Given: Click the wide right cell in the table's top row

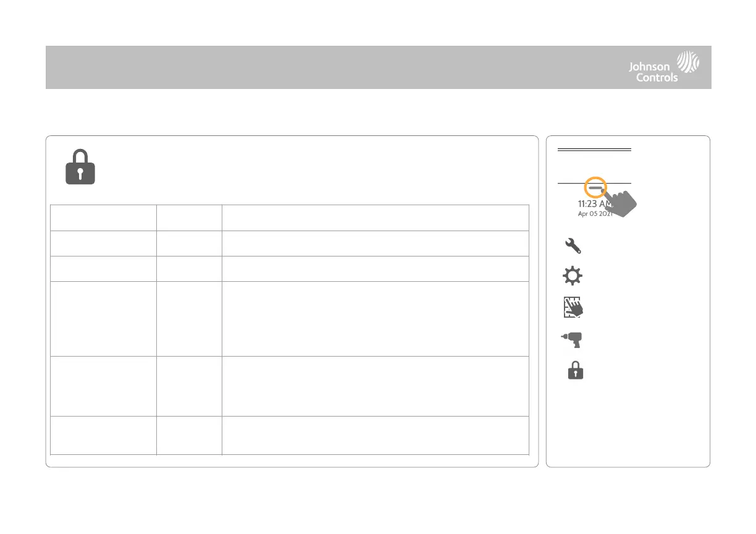Looking at the screenshot, I should [x=375, y=218].
